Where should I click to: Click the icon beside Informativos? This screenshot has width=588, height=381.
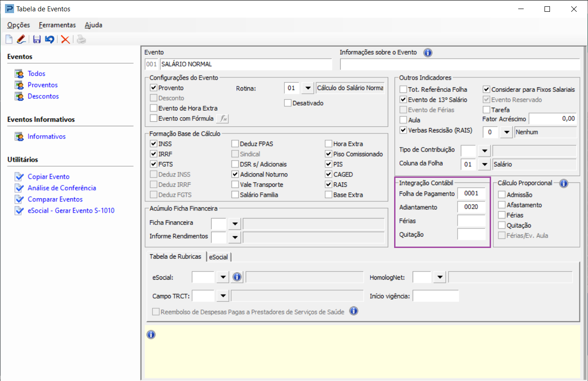coord(19,136)
